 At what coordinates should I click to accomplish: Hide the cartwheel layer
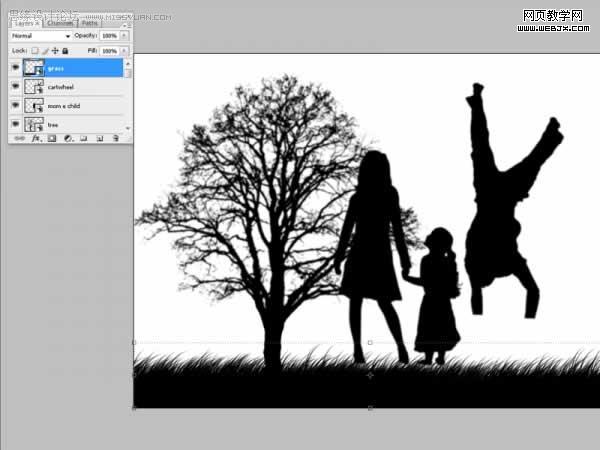pyautogui.click(x=15, y=86)
